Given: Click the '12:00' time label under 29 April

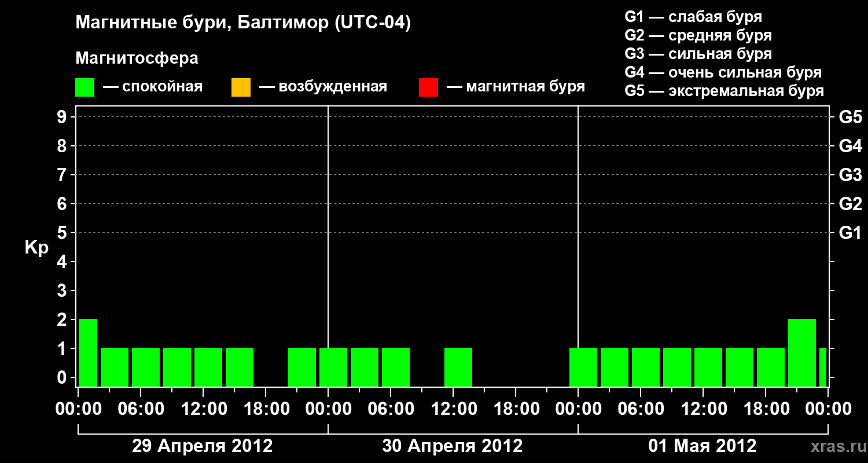Looking at the screenshot, I should pos(204,409).
